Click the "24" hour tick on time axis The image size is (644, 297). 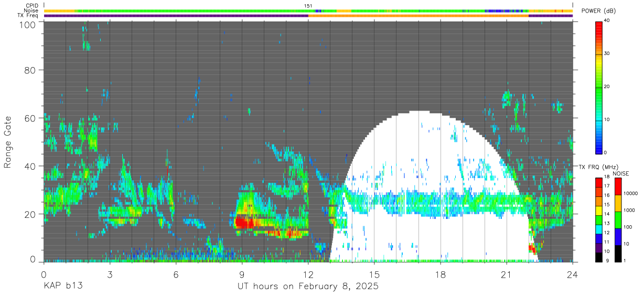(573, 274)
